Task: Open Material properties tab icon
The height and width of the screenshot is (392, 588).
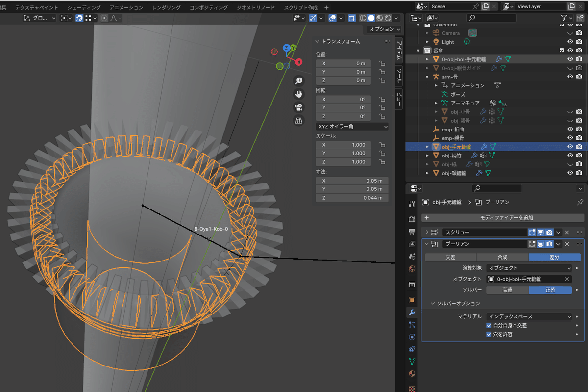Action: (412, 373)
